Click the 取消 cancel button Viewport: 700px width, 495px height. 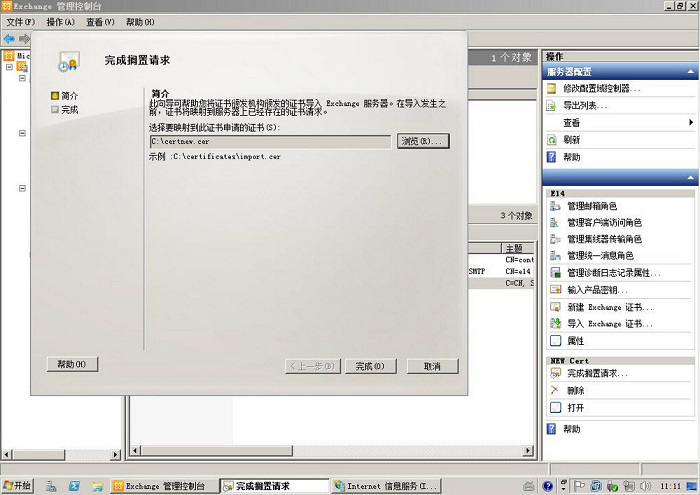coord(432,366)
